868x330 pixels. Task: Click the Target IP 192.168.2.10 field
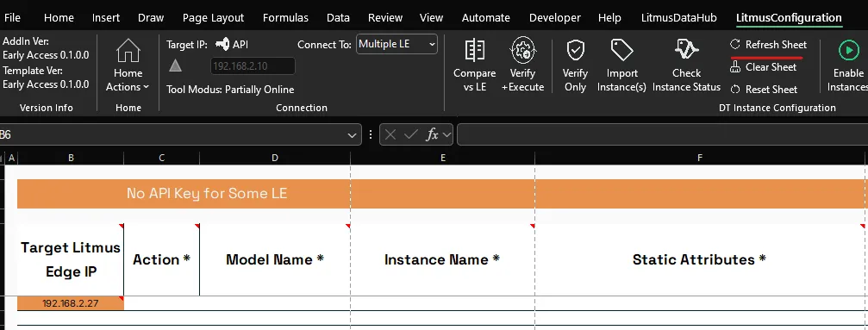pyautogui.click(x=253, y=66)
